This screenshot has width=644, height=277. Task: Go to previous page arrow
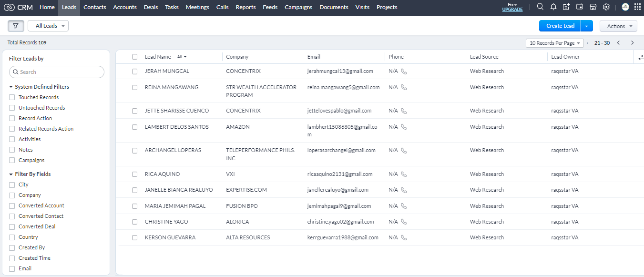[x=618, y=43]
